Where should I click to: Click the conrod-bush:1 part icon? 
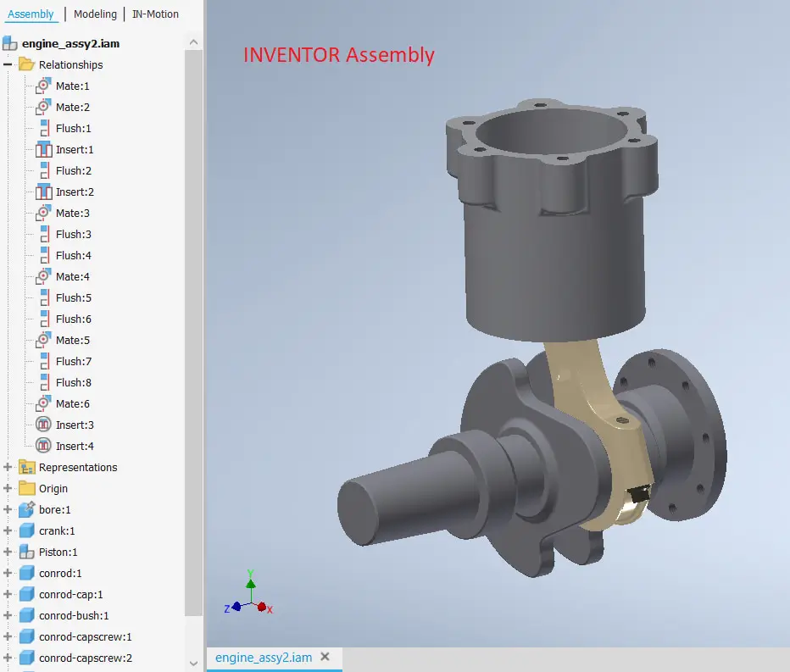pos(25,615)
